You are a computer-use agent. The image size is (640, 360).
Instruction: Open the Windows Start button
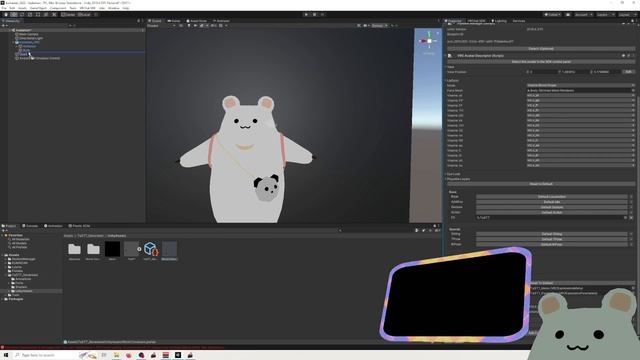(x=6, y=356)
